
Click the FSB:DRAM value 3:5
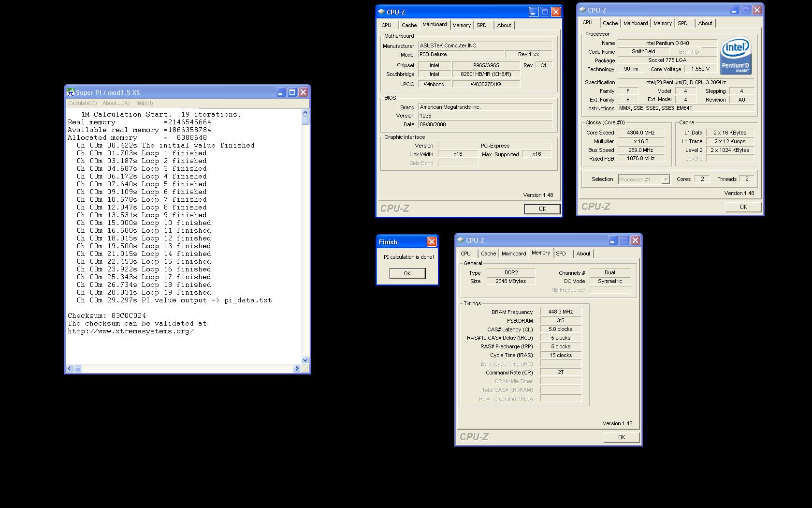pyautogui.click(x=561, y=321)
